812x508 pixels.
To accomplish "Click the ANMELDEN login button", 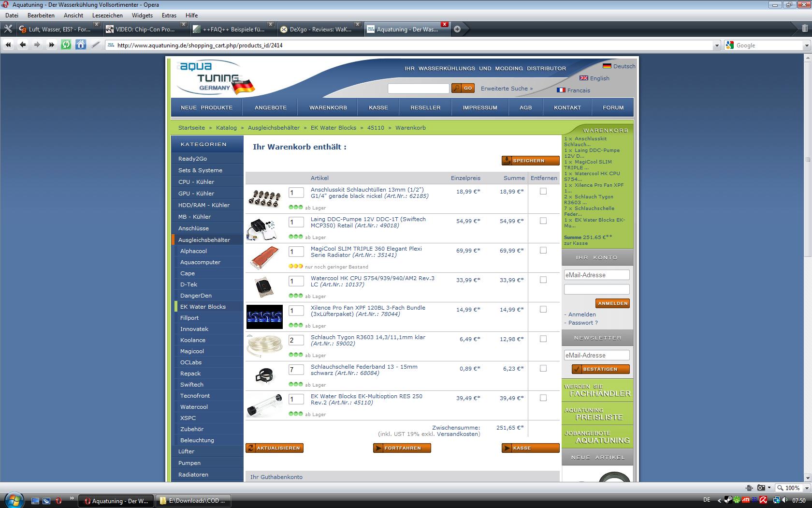I will pyautogui.click(x=612, y=303).
